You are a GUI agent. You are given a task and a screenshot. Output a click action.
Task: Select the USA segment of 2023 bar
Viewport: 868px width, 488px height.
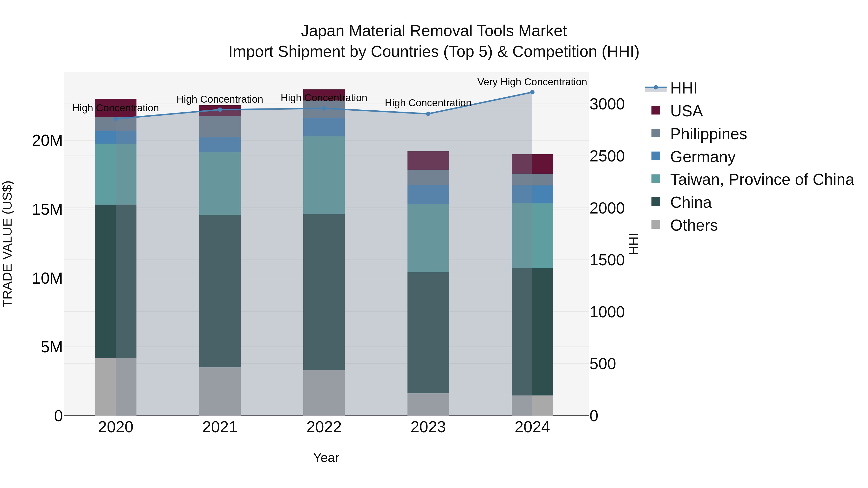(428, 161)
